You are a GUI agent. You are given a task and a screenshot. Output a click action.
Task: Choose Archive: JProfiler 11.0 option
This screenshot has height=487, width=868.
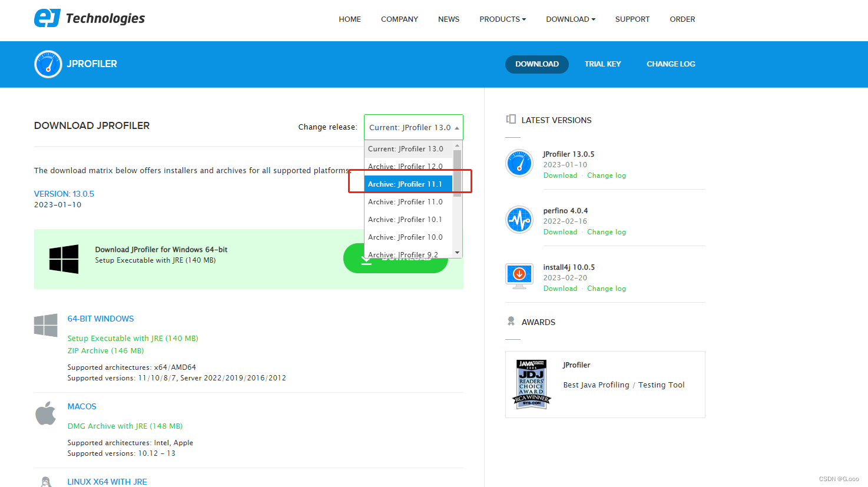[408, 202]
